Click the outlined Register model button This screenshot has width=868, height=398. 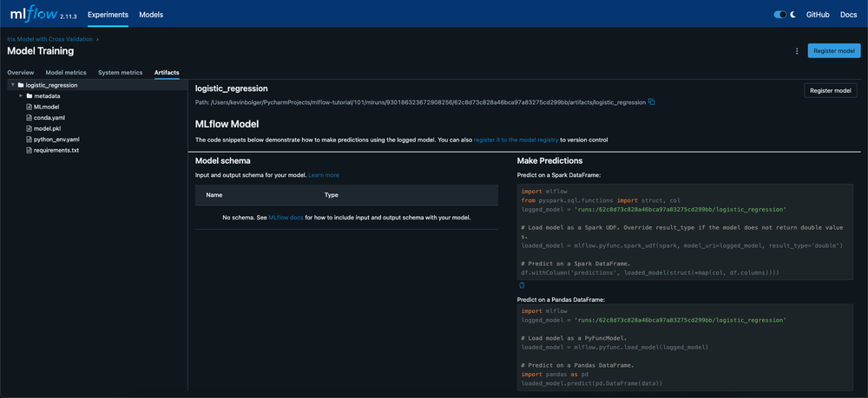pyautogui.click(x=831, y=91)
